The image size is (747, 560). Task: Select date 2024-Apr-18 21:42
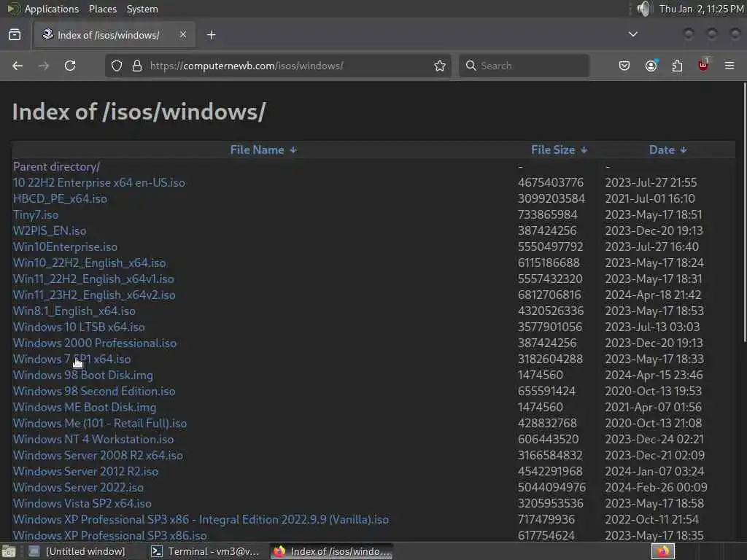[653, 295]
